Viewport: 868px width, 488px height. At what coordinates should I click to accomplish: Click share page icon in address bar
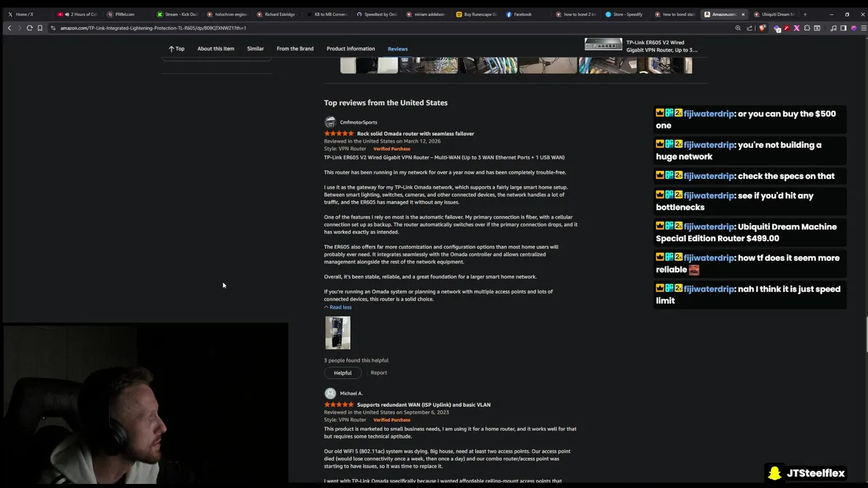click(x=749, y=28)
